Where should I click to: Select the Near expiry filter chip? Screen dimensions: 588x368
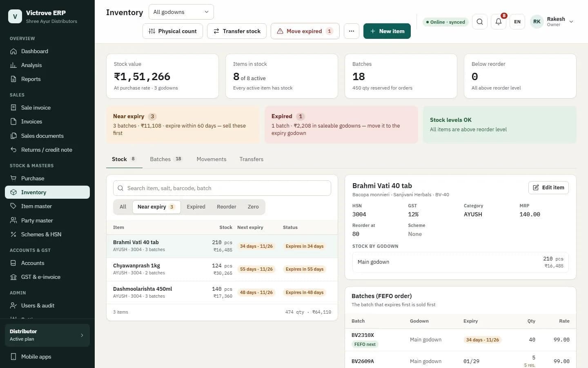click(156, 207)
